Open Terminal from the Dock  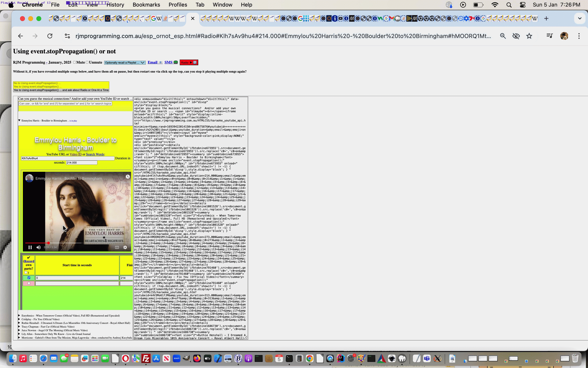pos(289,359)
